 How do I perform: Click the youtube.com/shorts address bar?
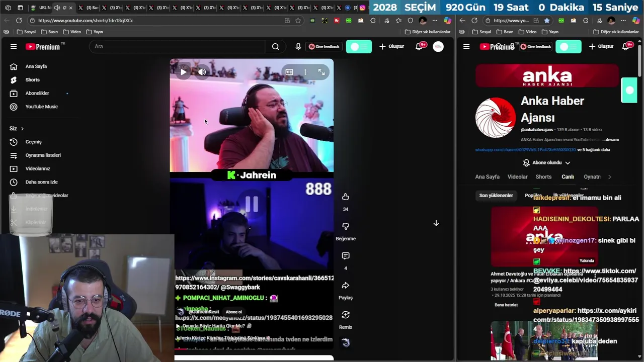(x=156, y=21)
